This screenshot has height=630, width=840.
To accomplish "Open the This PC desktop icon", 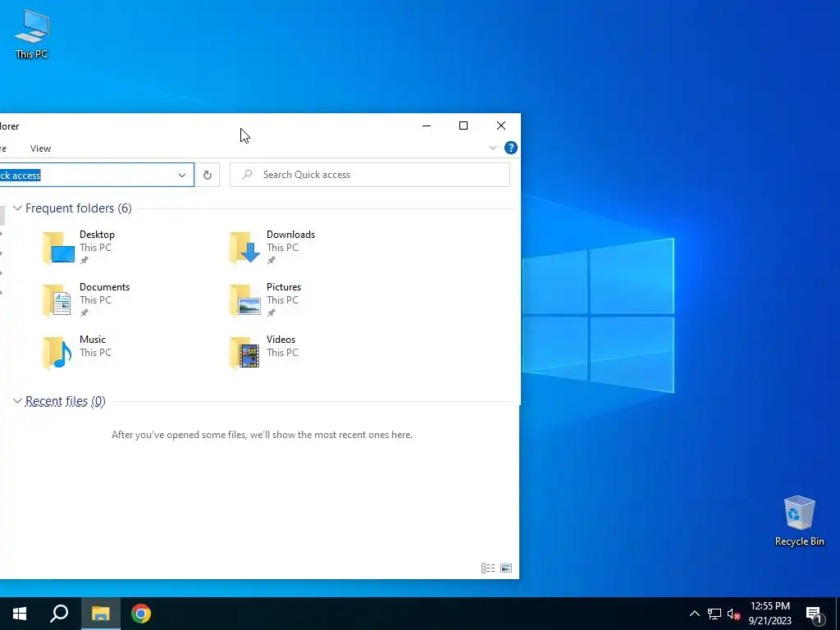I will point(32,34).
